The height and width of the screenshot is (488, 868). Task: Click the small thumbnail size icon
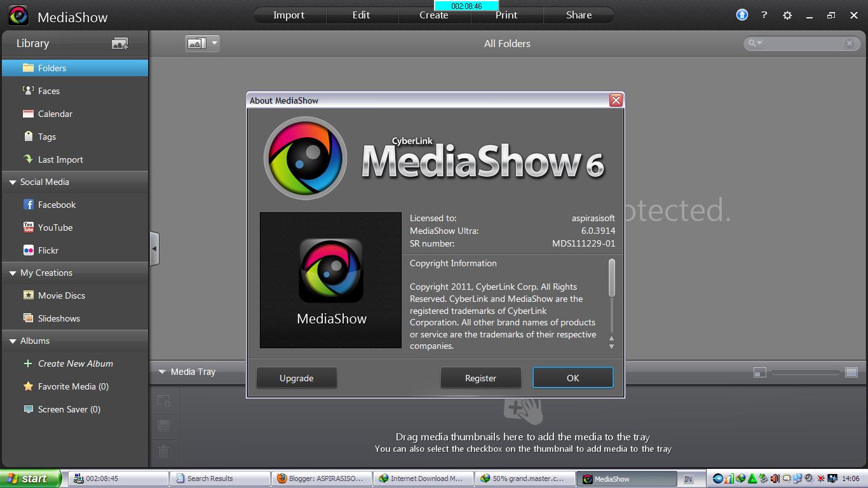click(x=760, y=372)
